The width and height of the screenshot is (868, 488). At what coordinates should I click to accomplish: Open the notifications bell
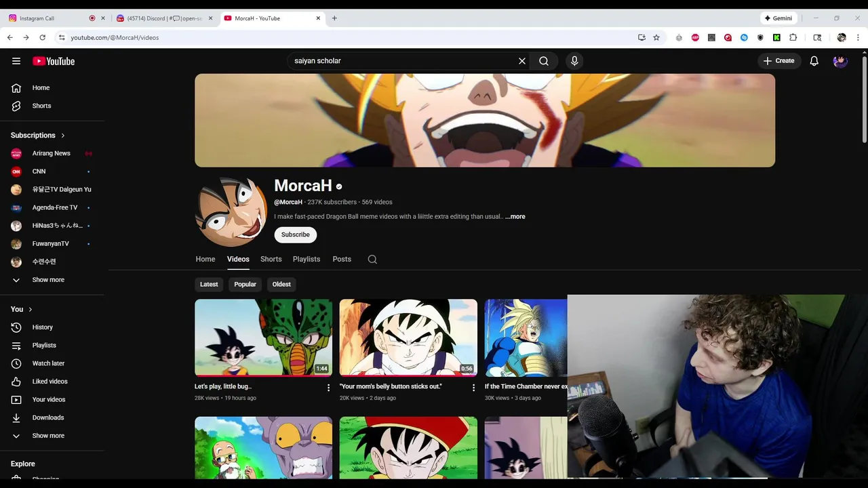[814, 61]
